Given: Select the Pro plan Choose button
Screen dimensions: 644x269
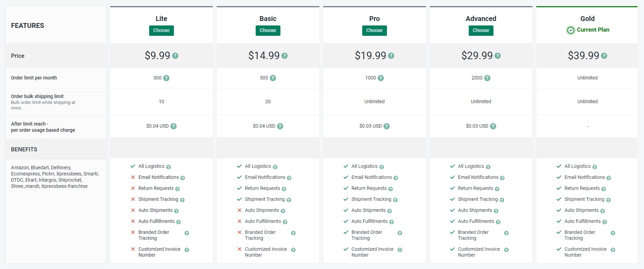Looking at the screenshot, I should coord(374,31).
